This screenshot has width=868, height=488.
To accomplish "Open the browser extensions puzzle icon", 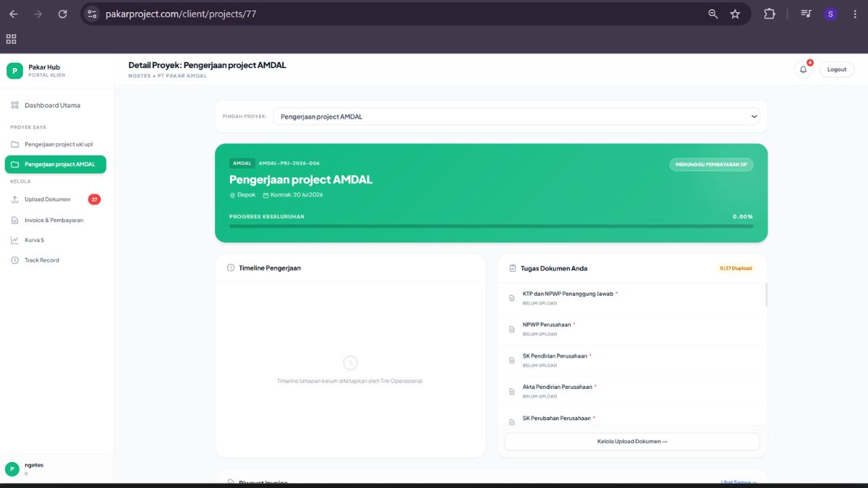I will (x=770, y=14).
